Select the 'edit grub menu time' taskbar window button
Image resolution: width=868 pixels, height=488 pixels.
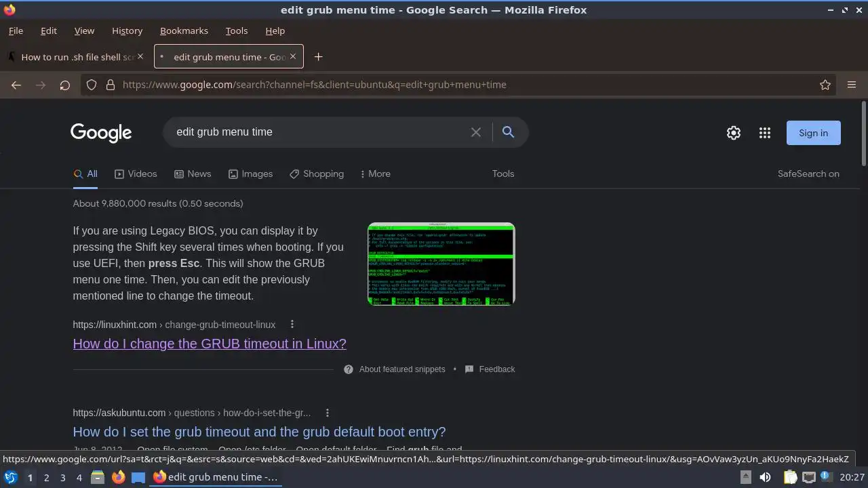216,477
